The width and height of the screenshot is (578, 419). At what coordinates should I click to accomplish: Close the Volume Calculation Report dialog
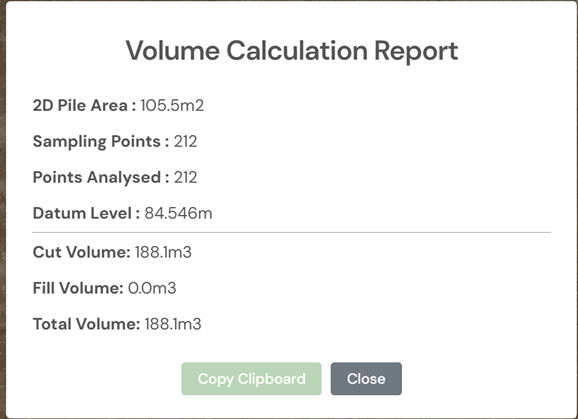tap(366, 378)
